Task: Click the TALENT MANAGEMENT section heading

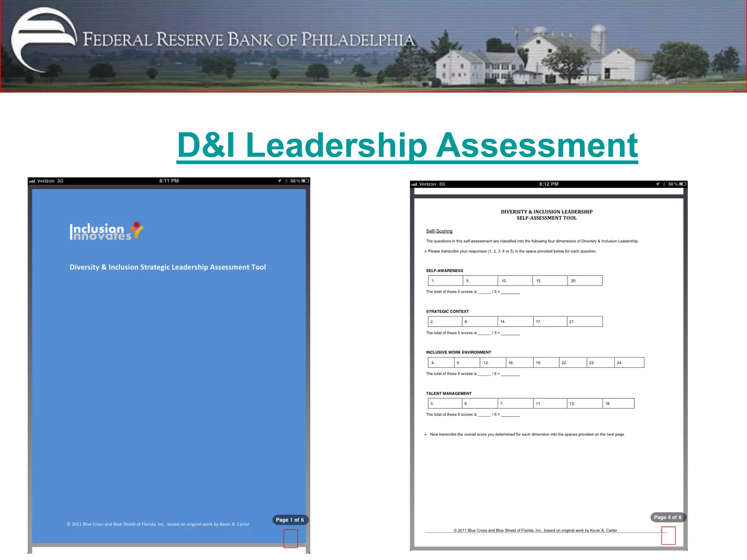Action: point(449,393)
